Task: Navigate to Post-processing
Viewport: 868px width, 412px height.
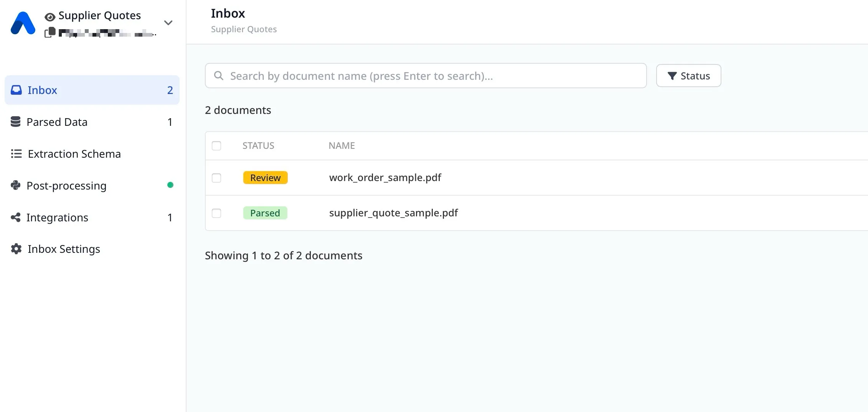Action: click(x=92, y=185)
